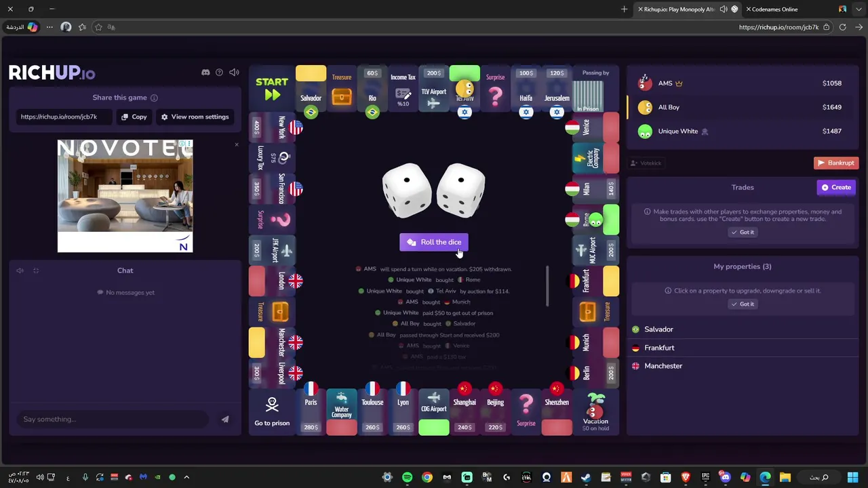The width and height of the screenshot is (868, 488).
Task: Dismiss the Trades hint with Got it
Action: tap(743, 232)
